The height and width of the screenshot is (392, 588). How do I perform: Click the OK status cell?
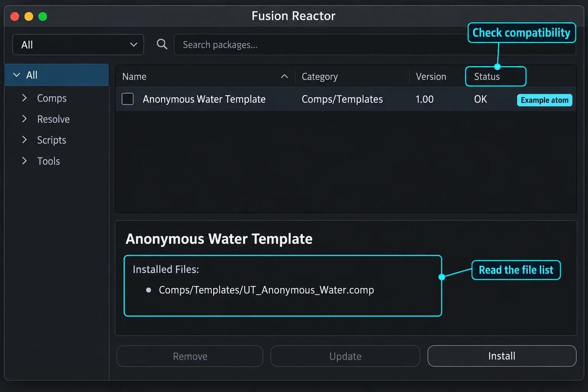click(480, 99)
